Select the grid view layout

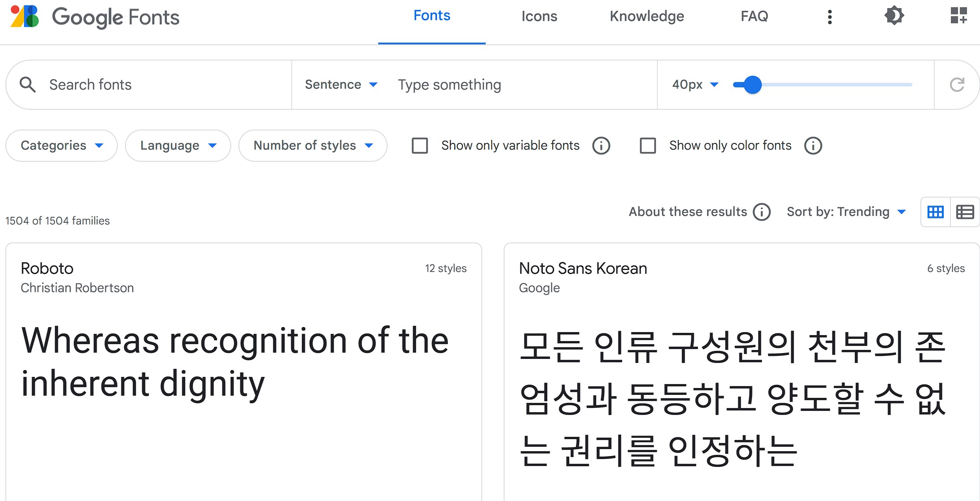click(935, 212)
